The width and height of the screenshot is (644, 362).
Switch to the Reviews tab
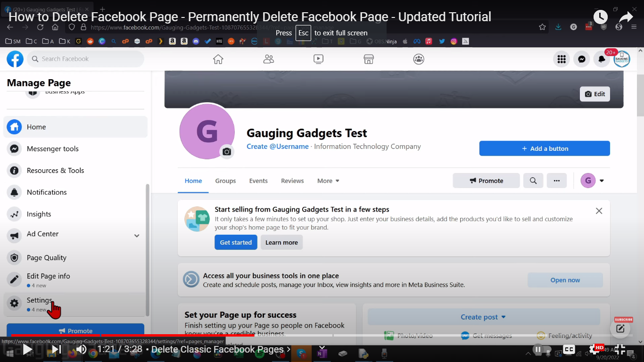tap(292, 181)
